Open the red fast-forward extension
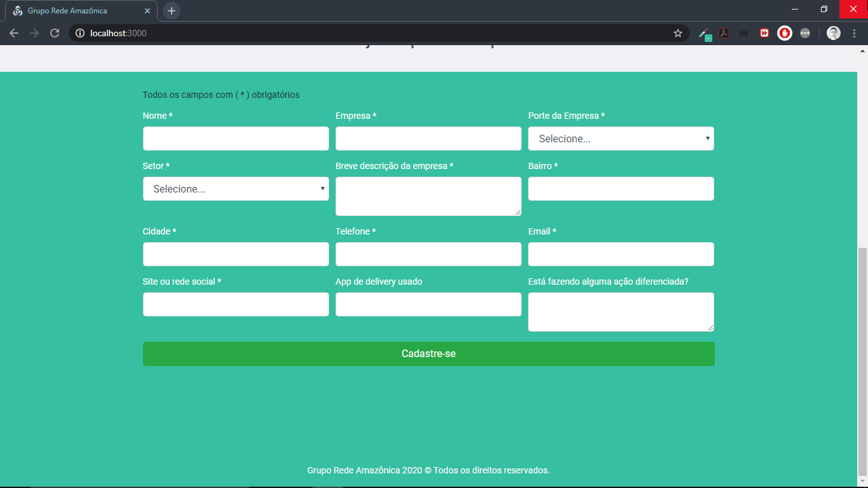This screenshot has height=488, width=868. tap(764, 33)
